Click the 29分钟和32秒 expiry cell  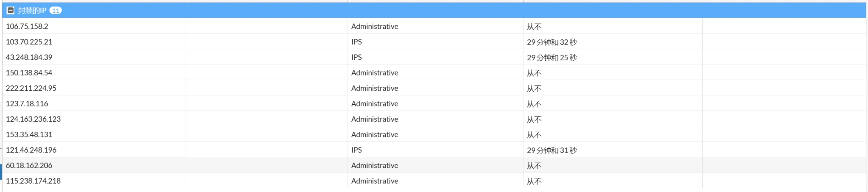552,42
